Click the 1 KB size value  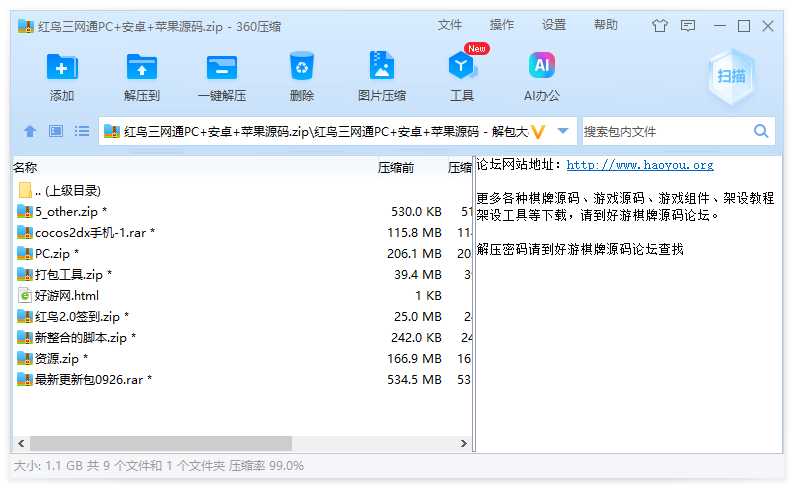tap(428, 296)
